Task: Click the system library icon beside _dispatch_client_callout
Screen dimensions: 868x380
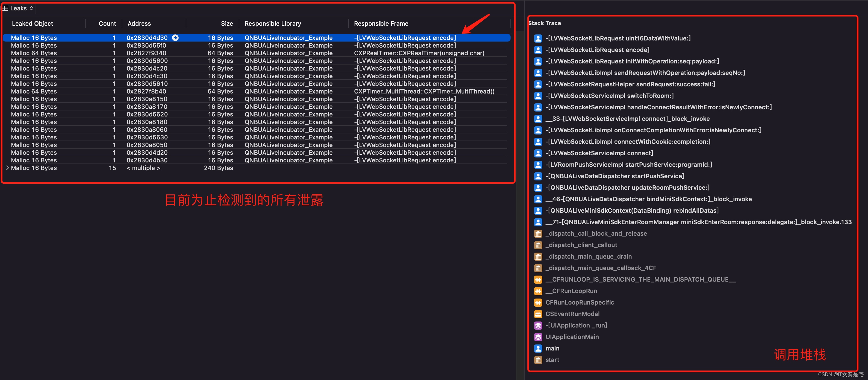Action: click(x=538, y=245)
